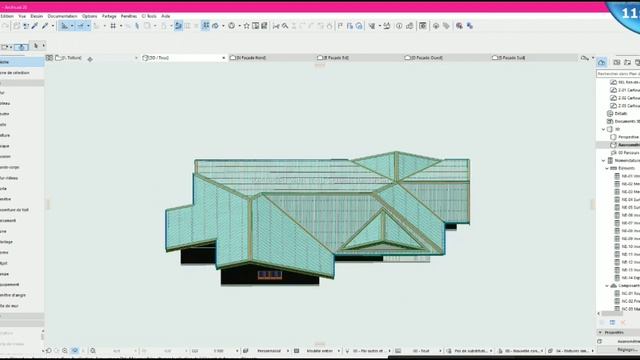This screenshot has height=360, width=640.
Task: Select Documents 3D in navigator tree
Action: (628, 121)
